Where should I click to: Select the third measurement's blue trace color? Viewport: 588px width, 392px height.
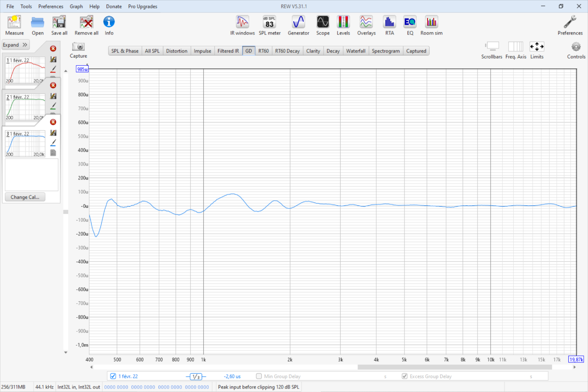[x=53, y=143]
